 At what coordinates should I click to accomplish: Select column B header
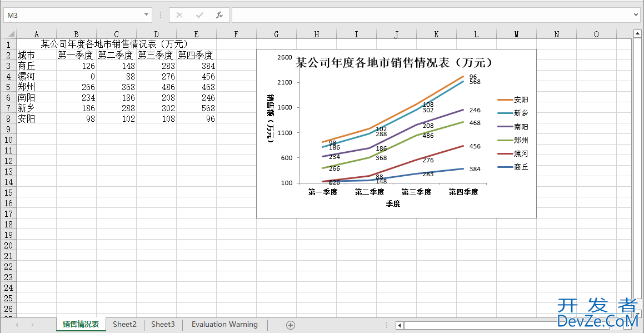tap(76, 34)
